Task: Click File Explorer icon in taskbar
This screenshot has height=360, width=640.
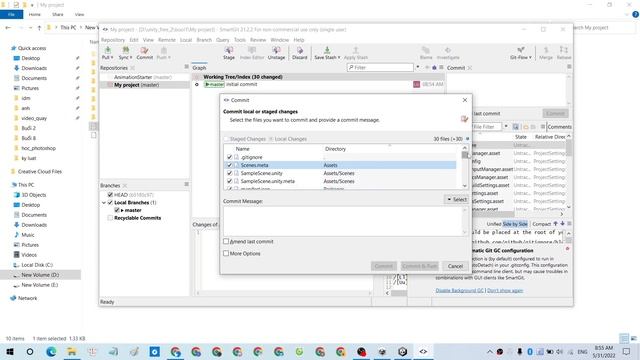Action: (72, 351)
